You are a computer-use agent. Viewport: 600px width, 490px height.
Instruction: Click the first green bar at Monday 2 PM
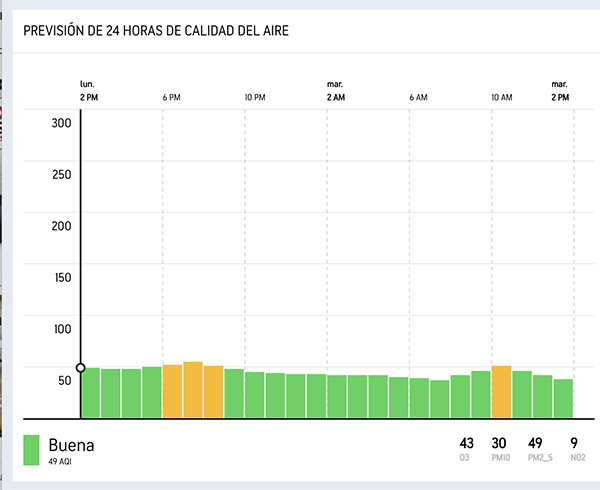pyautogui.click(x=91, y=393)
